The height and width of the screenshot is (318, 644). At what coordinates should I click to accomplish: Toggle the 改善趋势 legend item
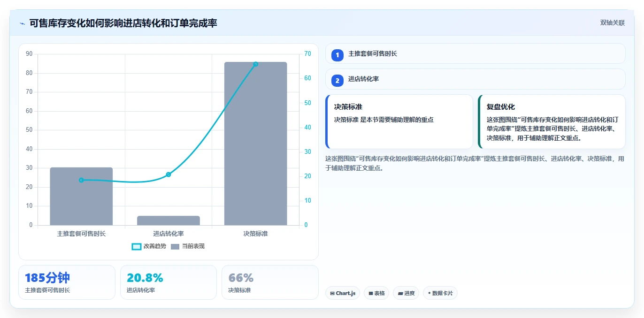(149, 246)
